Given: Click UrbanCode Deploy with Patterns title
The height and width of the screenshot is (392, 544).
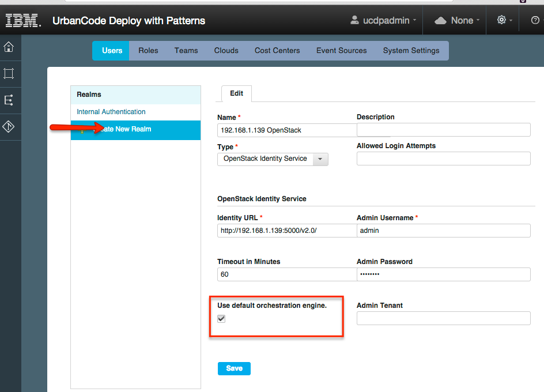Looking at the screenshot, I should (x=129, y=21).
